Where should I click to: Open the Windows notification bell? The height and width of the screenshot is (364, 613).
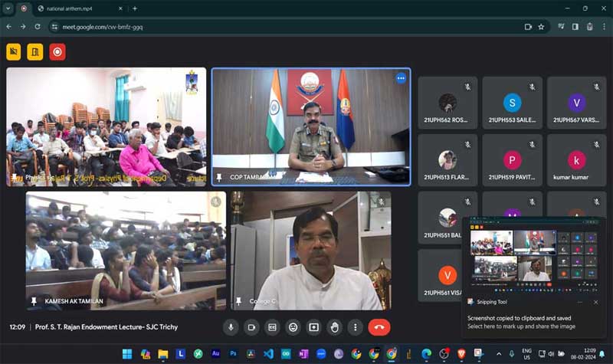pyautogui.click(x=602, y=354)
